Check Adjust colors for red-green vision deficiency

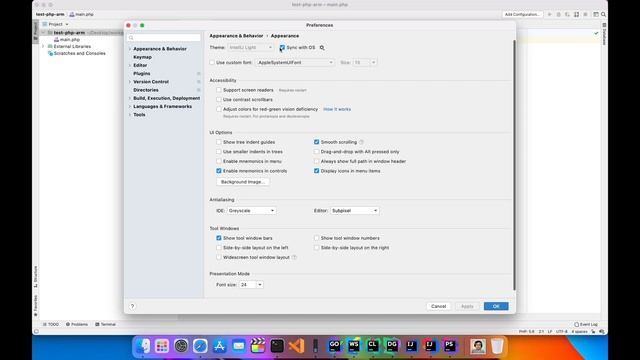[x=219, y=109]
